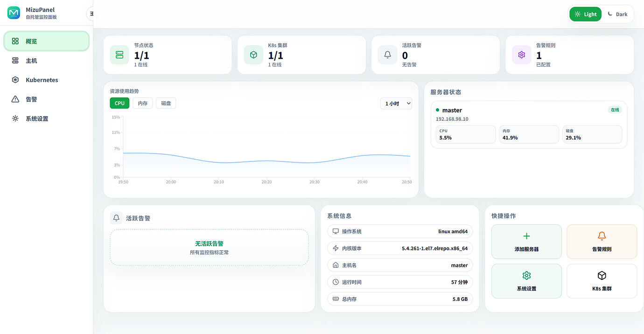Collapse the sidebar with the toggle button
644x334 pixels.
point(91,14)
